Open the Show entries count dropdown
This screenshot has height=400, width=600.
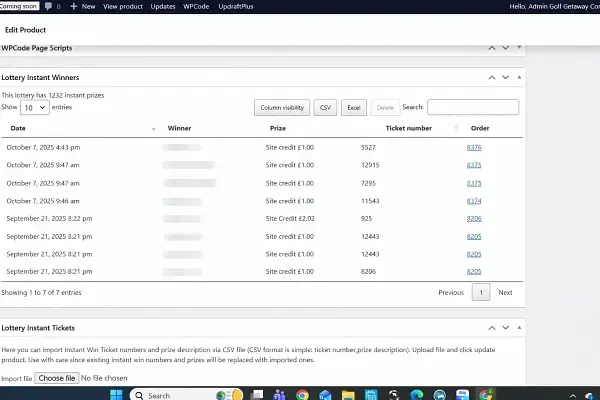[34, 107]
